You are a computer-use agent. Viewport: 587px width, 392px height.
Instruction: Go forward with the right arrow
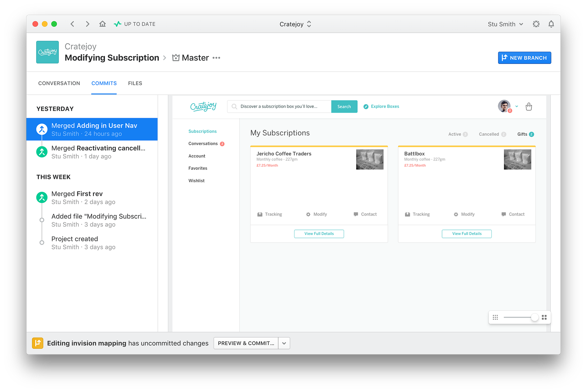coord(87,24)
